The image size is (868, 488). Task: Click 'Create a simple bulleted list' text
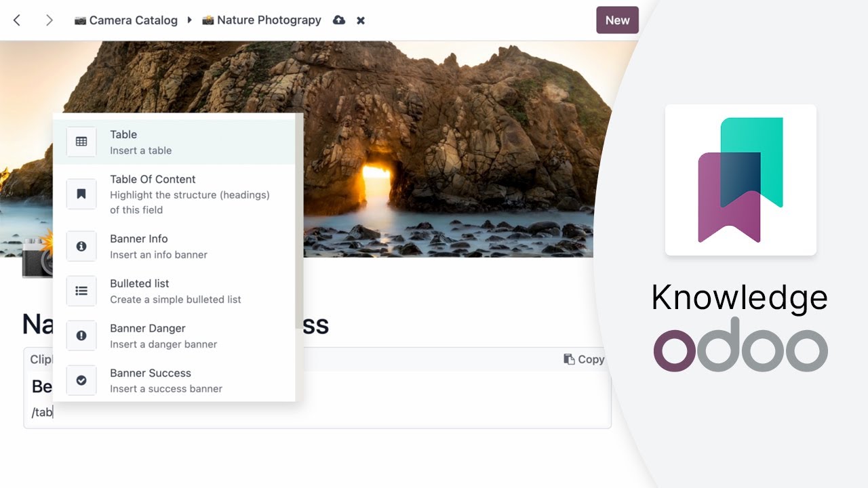coord(176,300)
